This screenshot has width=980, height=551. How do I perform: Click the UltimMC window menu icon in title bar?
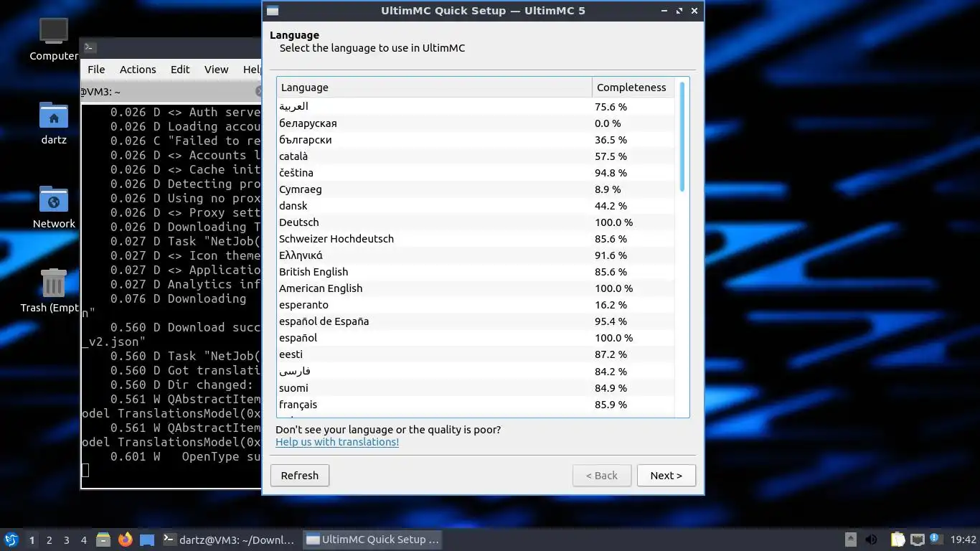[x=272, y=11]
